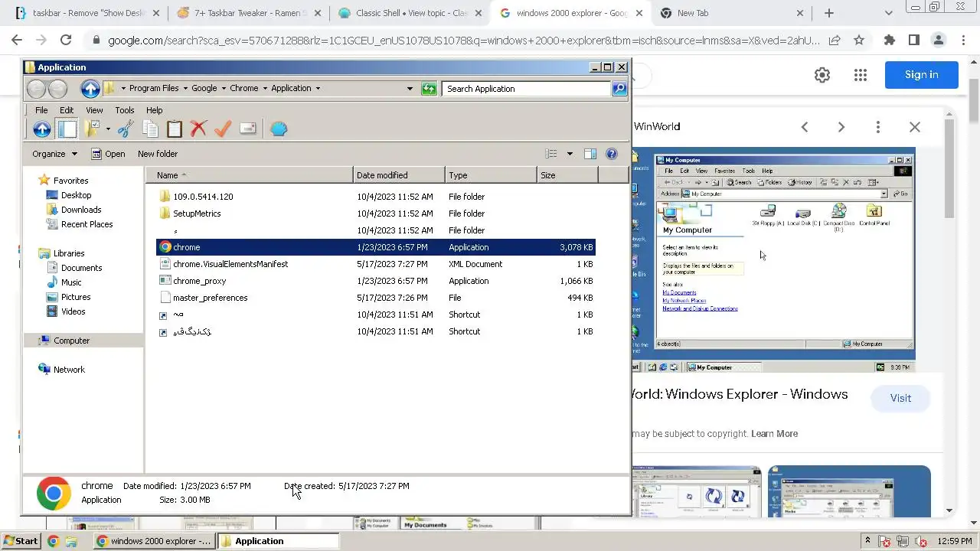Viewport: 980px width, 551px height.
Task: Expand Application breadcrumb dropdown arrow
Action: 318,89
